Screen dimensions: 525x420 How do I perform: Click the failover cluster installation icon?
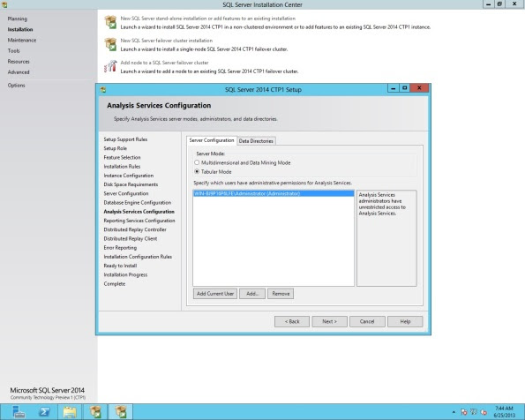tap(110, 44)
